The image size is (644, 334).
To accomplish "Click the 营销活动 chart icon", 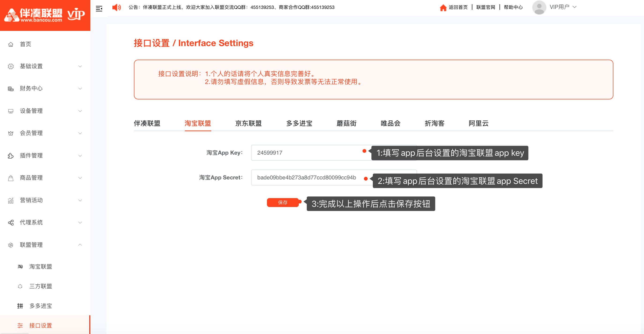I will tap(11, 200).
